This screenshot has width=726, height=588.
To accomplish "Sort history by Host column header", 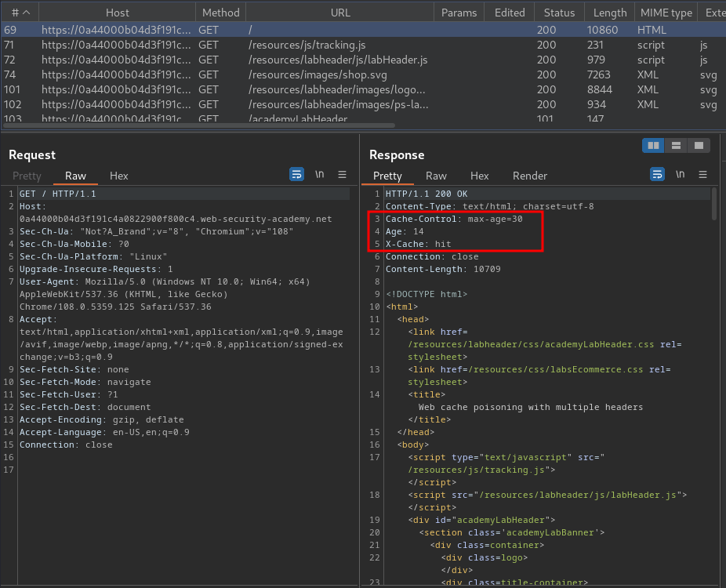I will pyautogui.click(x=117, y=13).
